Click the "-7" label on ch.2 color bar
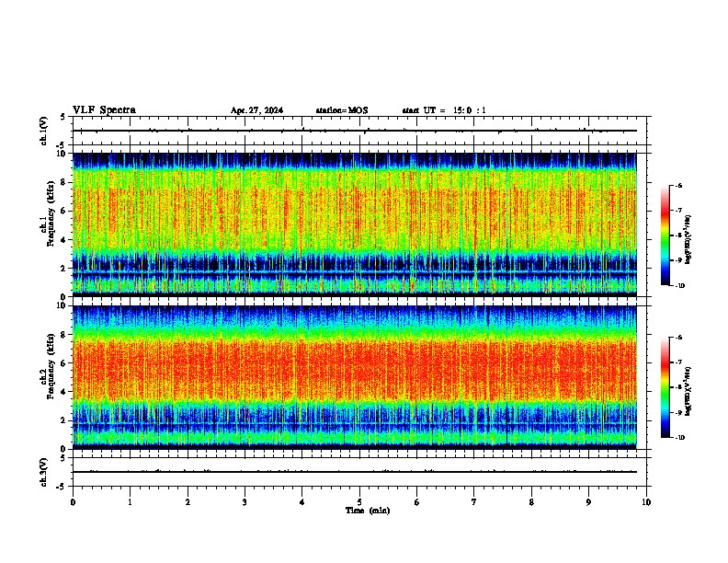The width and height of the screenshot is (728, 563). (678, 362)
